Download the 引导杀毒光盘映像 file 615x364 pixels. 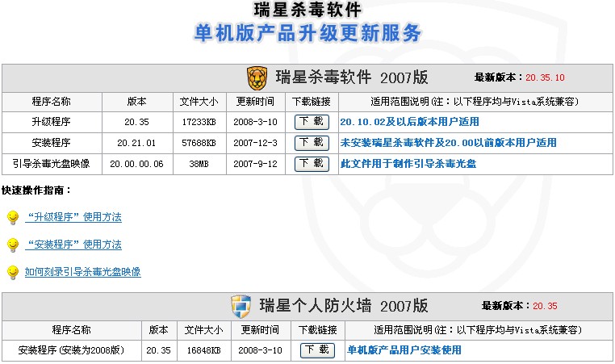[x=312, y=164]
